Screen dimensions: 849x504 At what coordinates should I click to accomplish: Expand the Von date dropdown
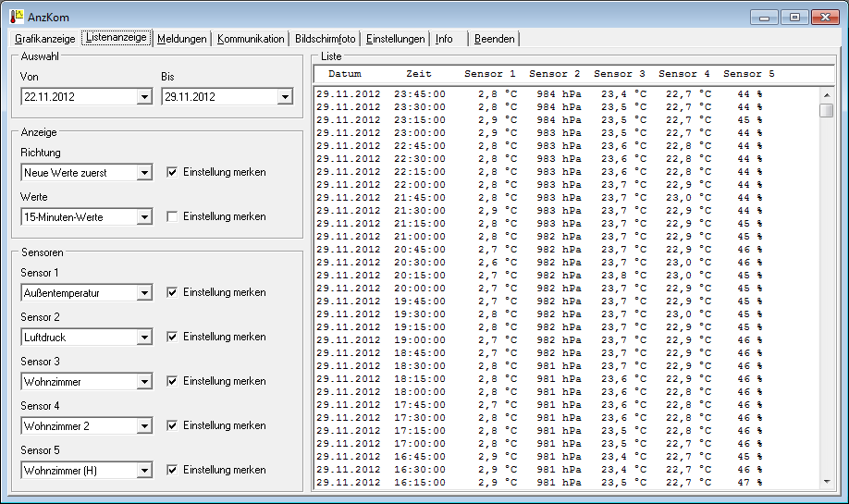tap(143, 96)
